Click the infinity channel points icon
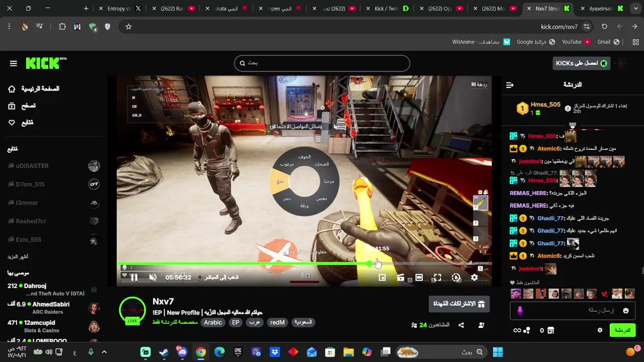 [x=517, y=330]
